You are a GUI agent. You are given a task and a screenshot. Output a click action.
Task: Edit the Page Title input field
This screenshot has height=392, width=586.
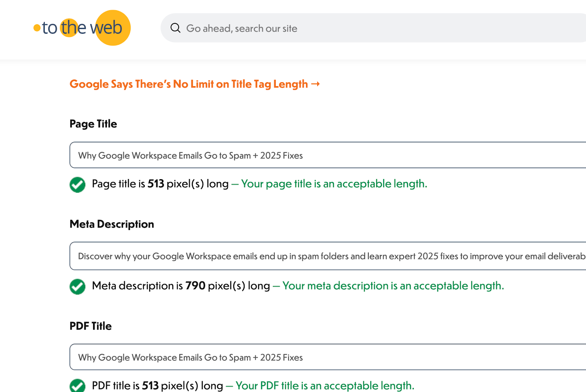(328, 155)
